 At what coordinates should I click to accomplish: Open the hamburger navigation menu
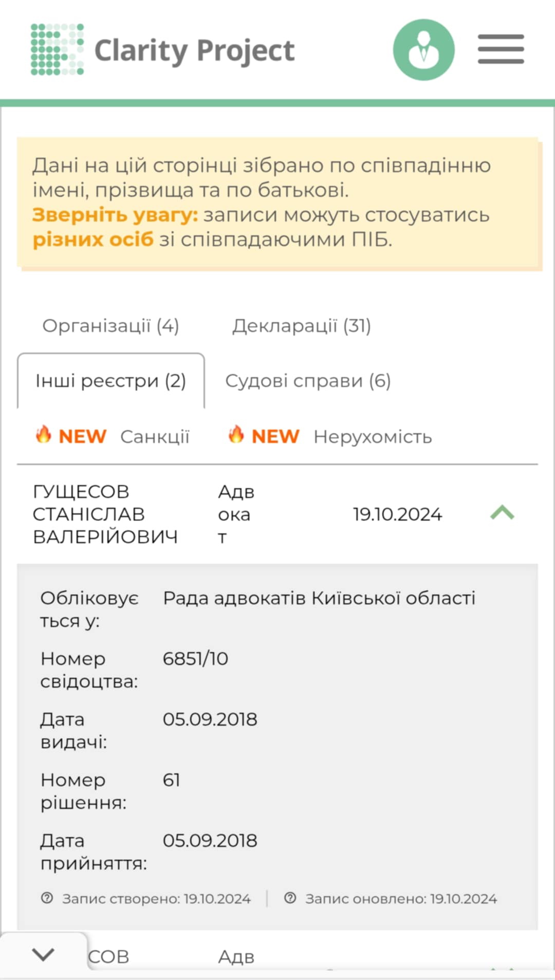(x=501, y=49)
